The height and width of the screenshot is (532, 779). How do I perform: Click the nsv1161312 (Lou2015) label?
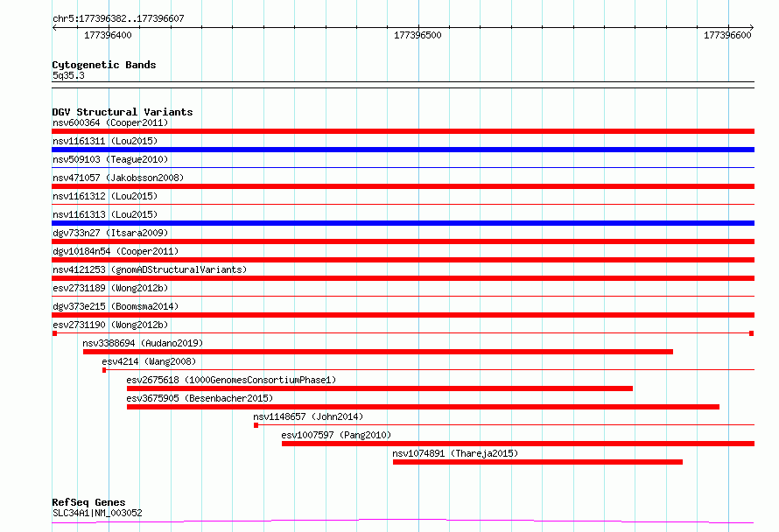point(105,196)
